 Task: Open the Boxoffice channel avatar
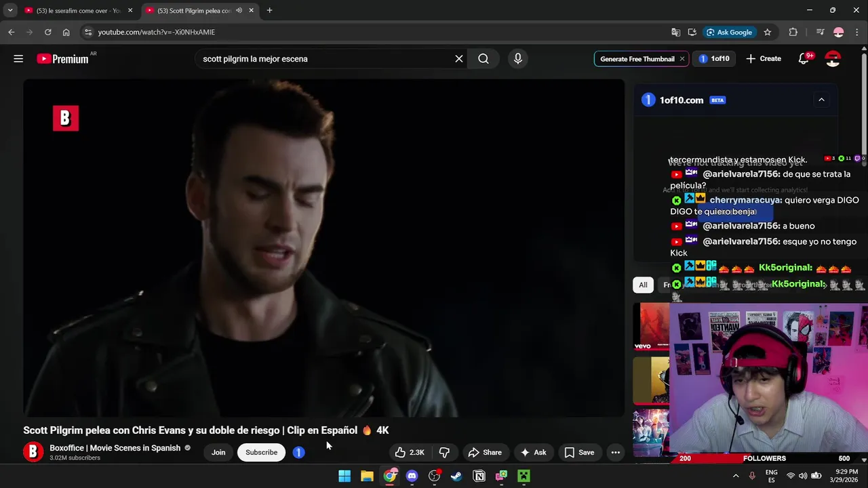coord(33,452)
